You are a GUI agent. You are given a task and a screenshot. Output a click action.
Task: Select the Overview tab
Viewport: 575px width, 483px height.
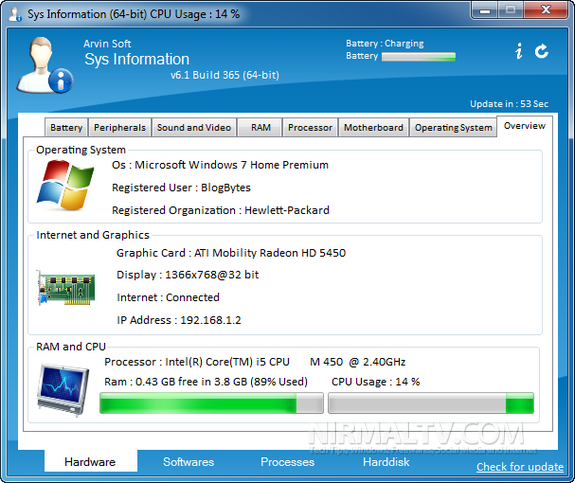524,126
